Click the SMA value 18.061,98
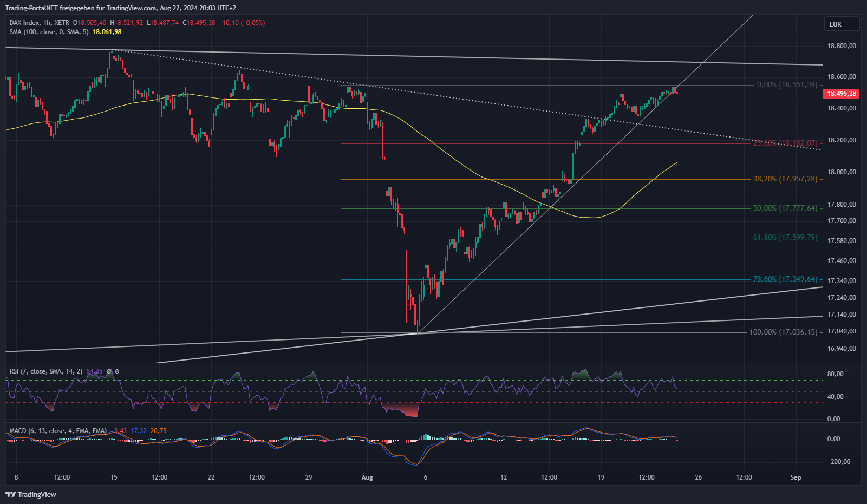The image size is (867, 504). (107, 32)
